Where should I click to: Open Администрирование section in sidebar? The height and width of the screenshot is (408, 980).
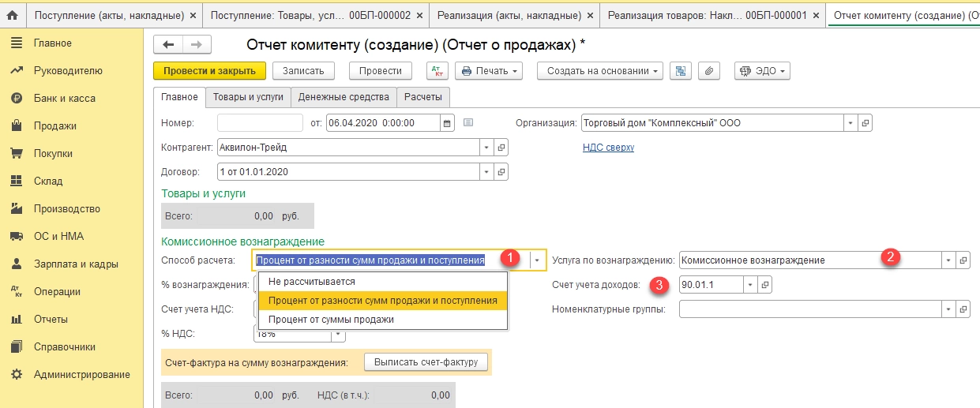point(81,374)
